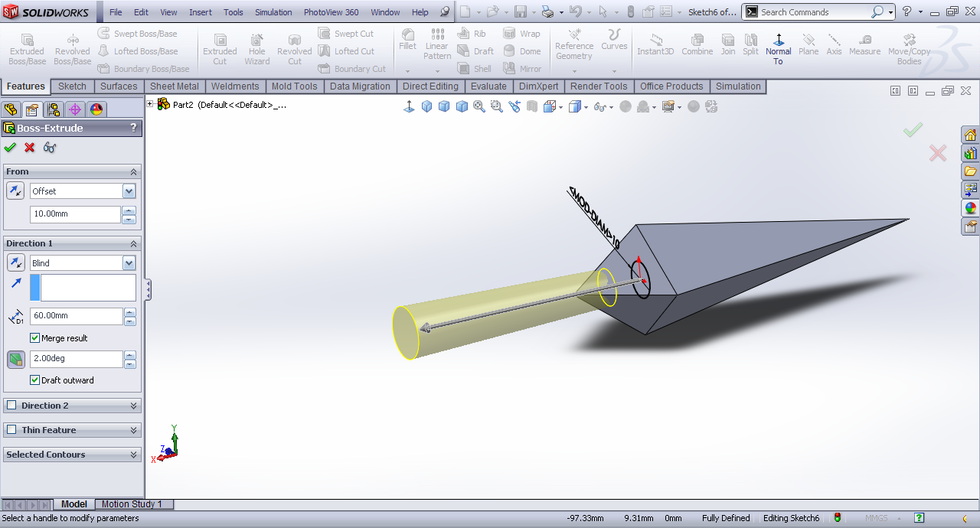The image size is (980, 528).
Task: Open the Motion Study 1 tab
Action: (132, 504)
